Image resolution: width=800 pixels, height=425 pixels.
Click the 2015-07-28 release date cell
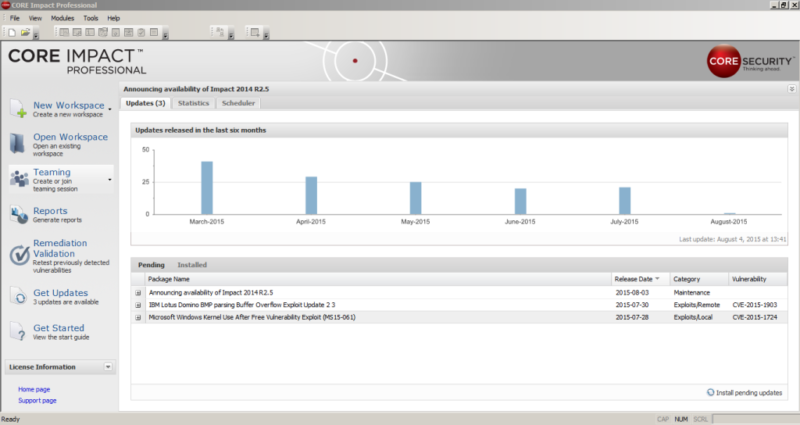click(x=632, y=317)
